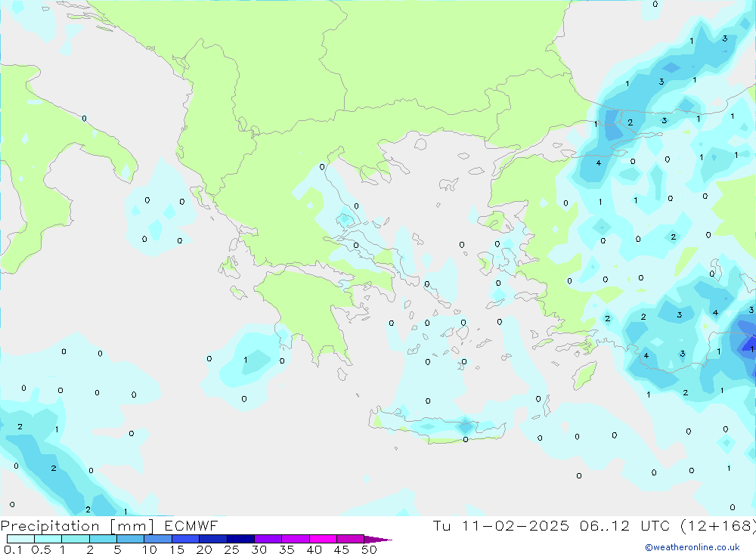Click the 'Precipitation [mm]' title text
Image resolution: width=756 pixels, height=554 pixels.
pos(77,526)
